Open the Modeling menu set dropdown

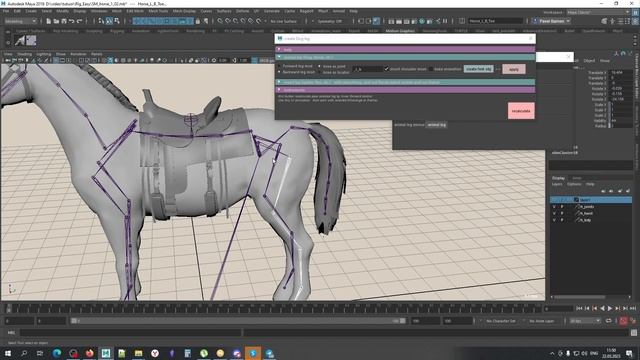20,21
